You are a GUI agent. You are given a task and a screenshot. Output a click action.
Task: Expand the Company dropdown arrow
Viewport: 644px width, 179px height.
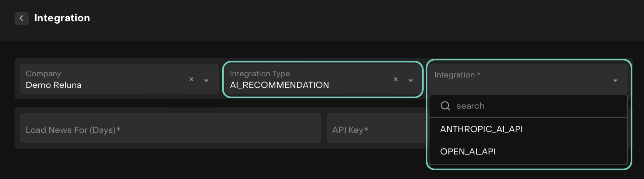[x=206, y=80]
